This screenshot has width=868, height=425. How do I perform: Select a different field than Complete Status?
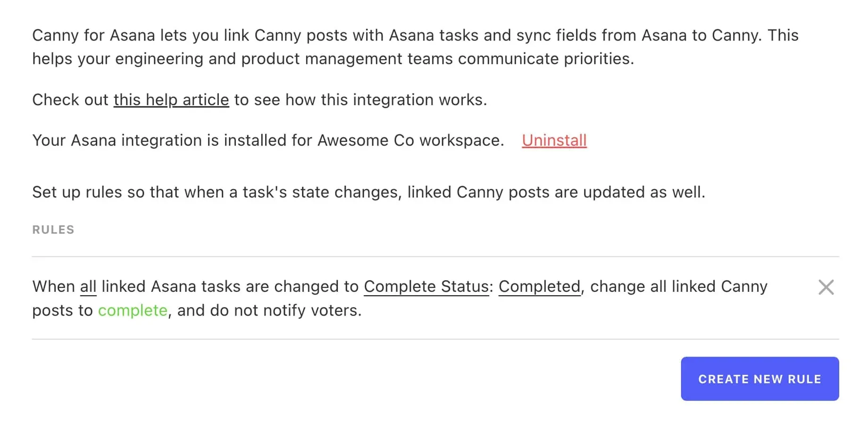426,287
